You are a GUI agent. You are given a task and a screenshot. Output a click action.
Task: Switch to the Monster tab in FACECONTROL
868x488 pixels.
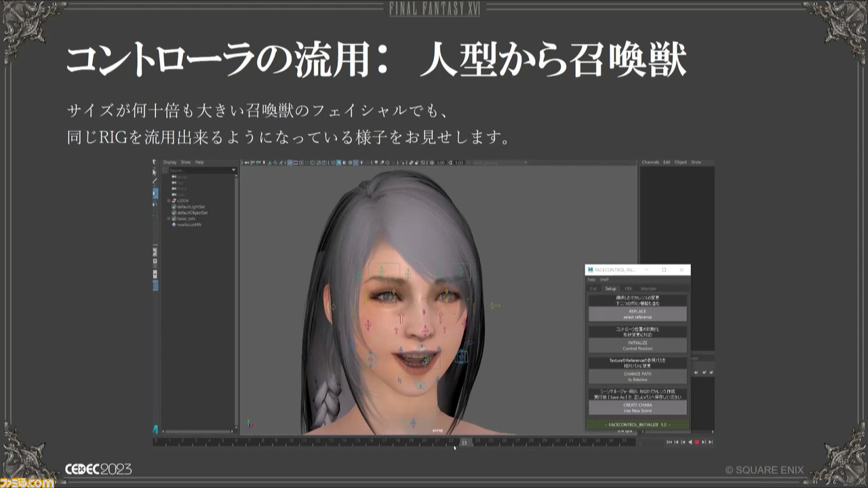[x=648, y=289]
